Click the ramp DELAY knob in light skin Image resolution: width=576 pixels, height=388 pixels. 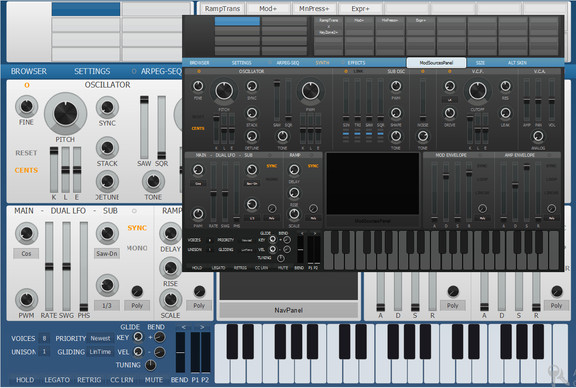point(170,233)
